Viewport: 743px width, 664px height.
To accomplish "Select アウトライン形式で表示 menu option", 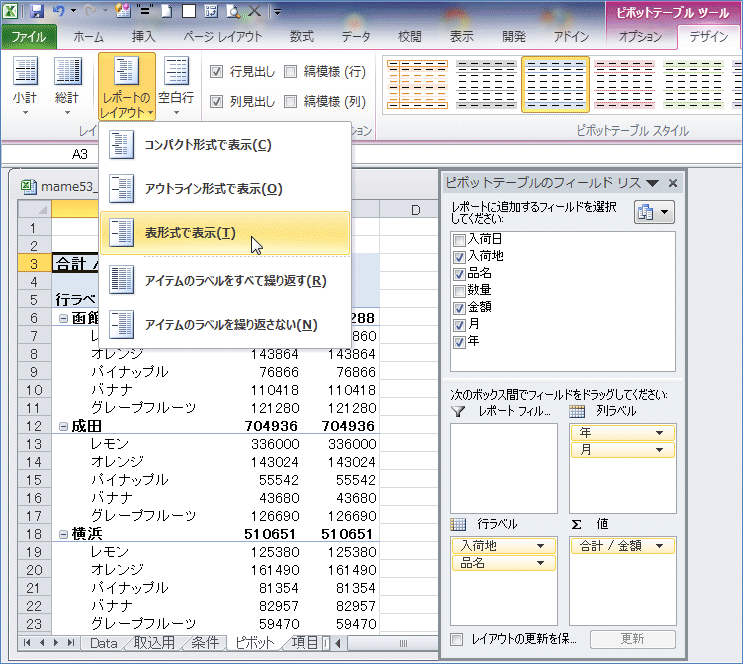I will pyautogui.click(x=212, y=189).
